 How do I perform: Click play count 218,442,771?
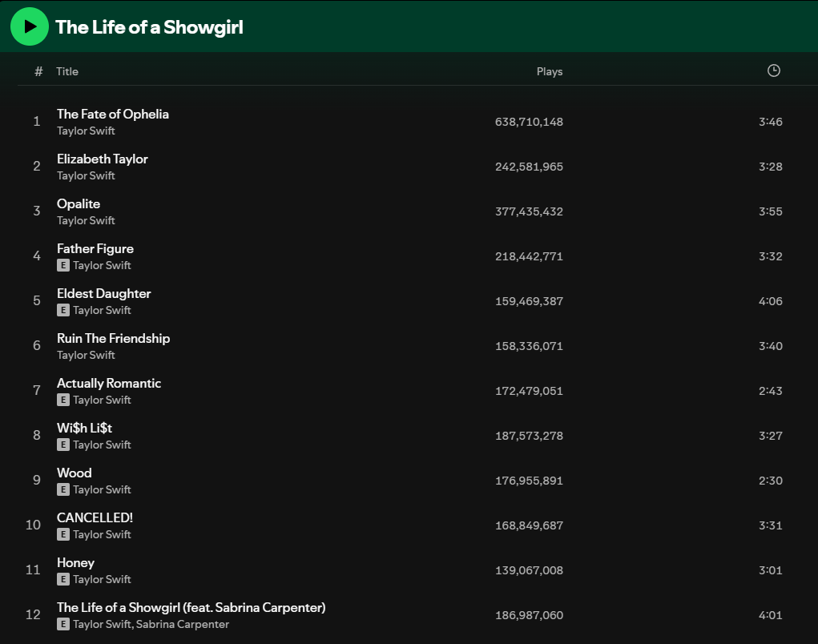coord(529,256)
